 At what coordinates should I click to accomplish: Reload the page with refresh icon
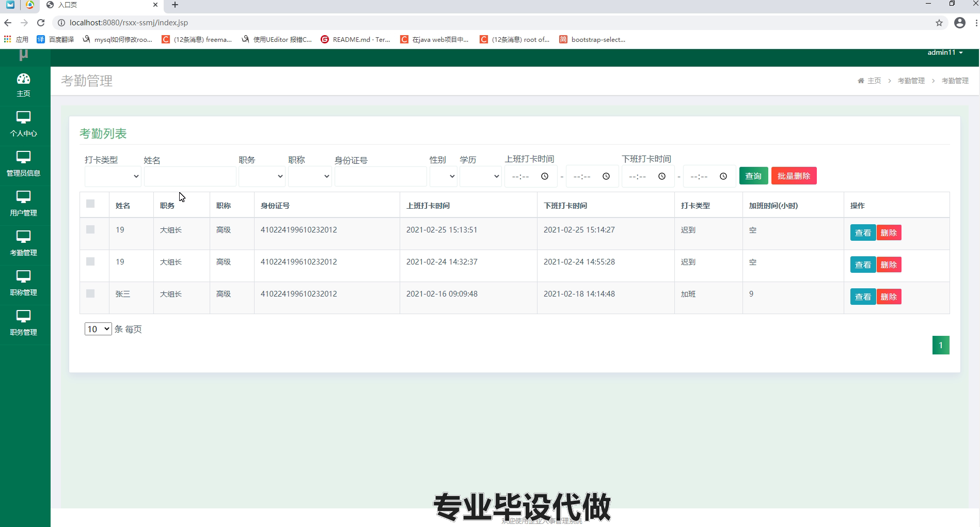point(41,23)
